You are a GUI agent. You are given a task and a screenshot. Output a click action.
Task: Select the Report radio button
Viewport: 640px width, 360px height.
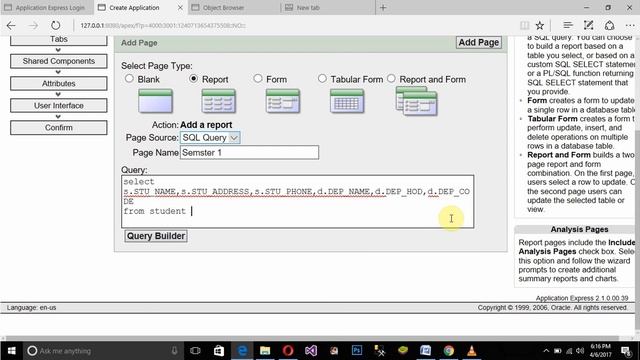pos(193,78)
